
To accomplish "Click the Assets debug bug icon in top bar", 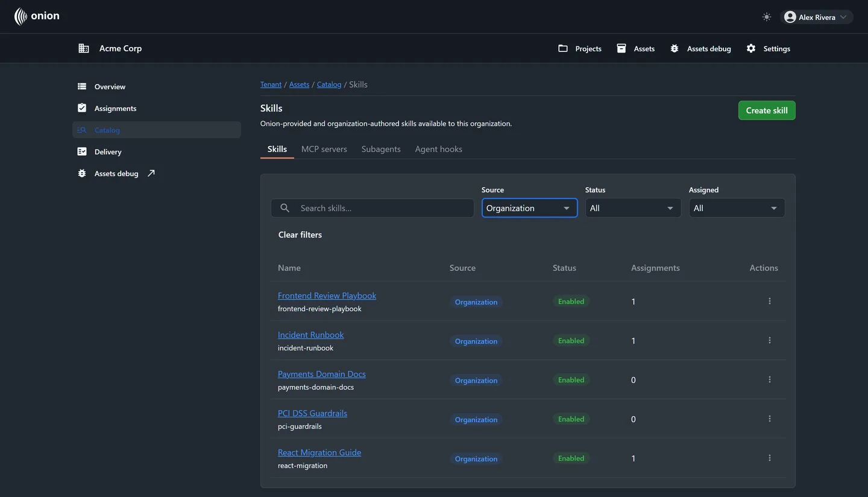I will (x=675, y=48).
